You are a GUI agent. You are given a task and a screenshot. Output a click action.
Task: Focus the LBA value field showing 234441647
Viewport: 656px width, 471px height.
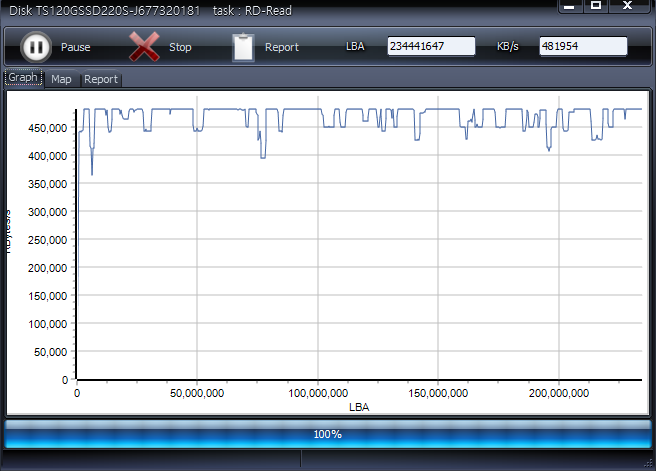(431, 47)
